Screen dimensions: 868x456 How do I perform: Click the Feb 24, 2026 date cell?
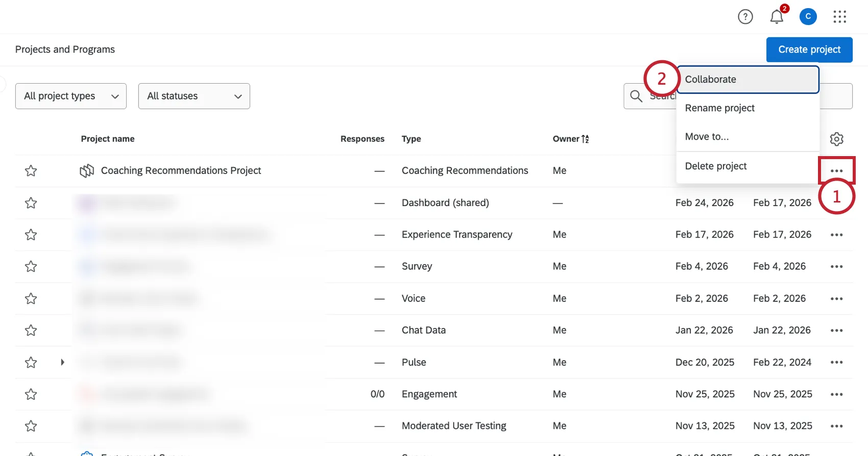click(705, 203)
